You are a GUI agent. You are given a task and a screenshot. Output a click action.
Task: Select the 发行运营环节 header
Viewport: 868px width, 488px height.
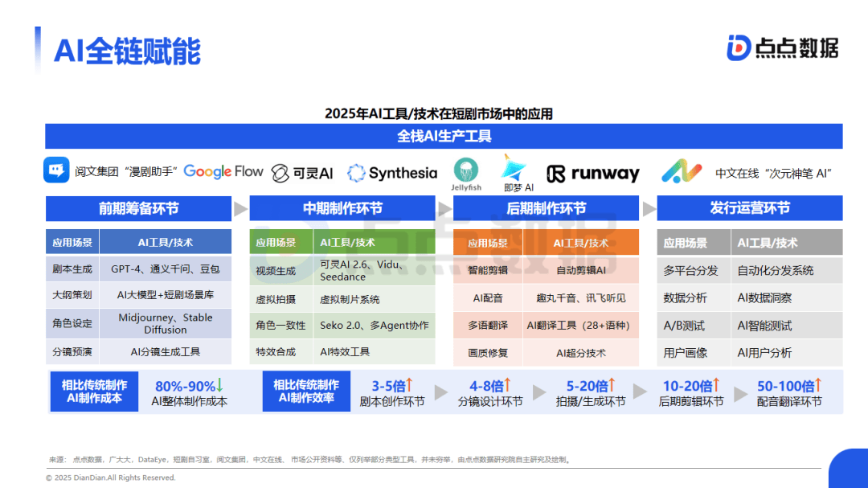[x=749, y=209]
